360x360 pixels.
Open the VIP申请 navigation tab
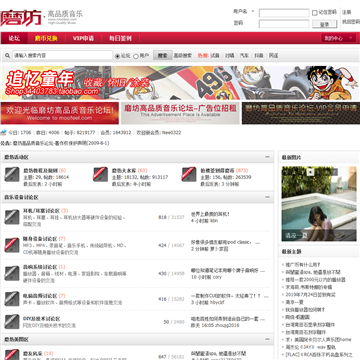coord(83,38)
